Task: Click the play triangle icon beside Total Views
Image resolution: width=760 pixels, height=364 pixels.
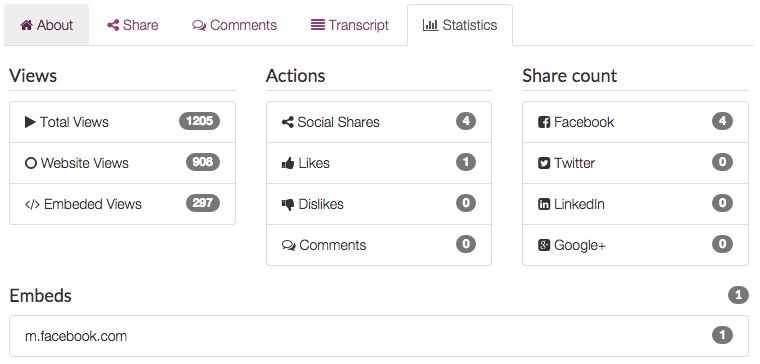Action: [x=30, y=122]
